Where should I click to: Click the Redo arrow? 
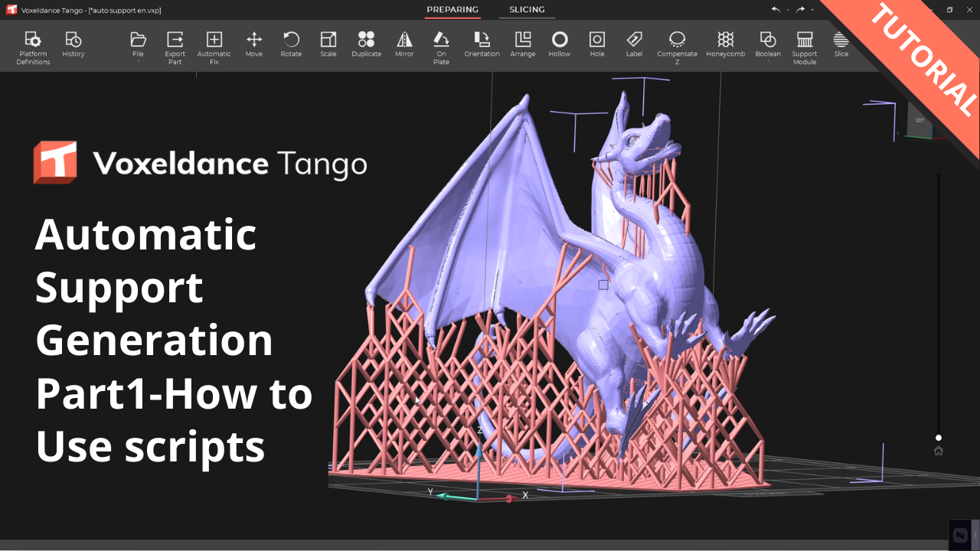pyautogui.click(x=800, y=10)
